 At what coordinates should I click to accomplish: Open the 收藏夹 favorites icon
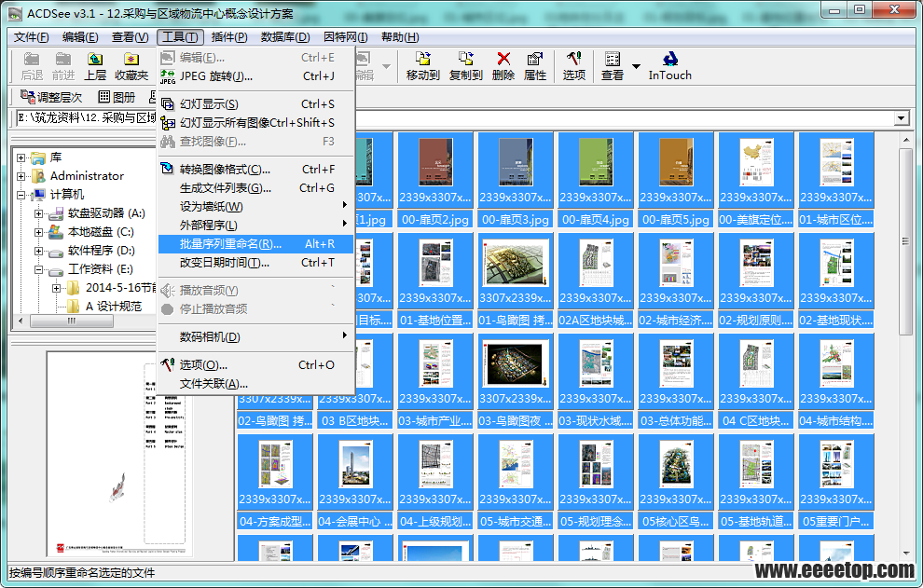[131, 66]
